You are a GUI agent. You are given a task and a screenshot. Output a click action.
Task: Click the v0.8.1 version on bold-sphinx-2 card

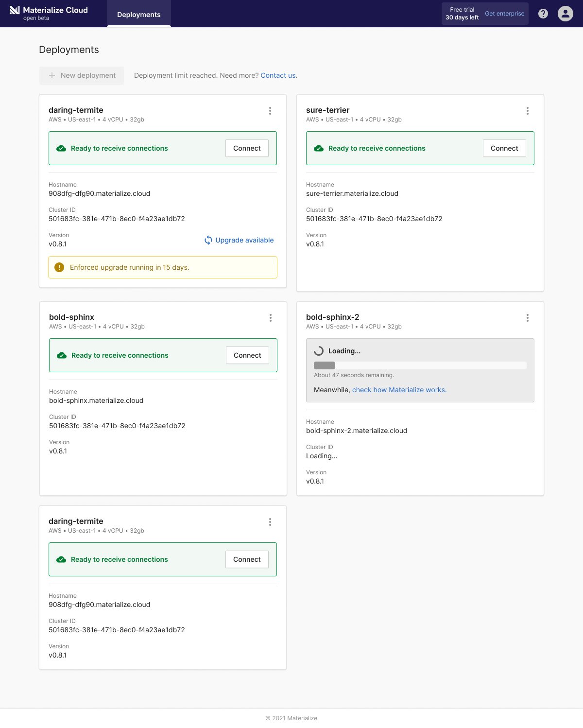coord(315,481)
